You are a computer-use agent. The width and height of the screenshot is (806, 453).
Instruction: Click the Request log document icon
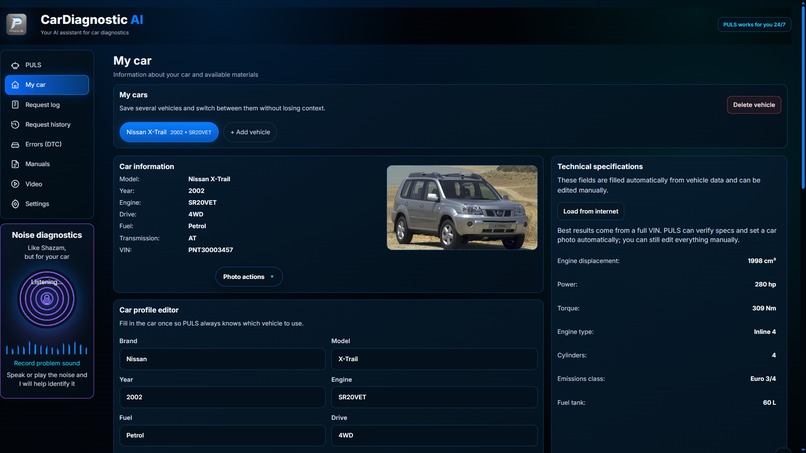[15, 105]
